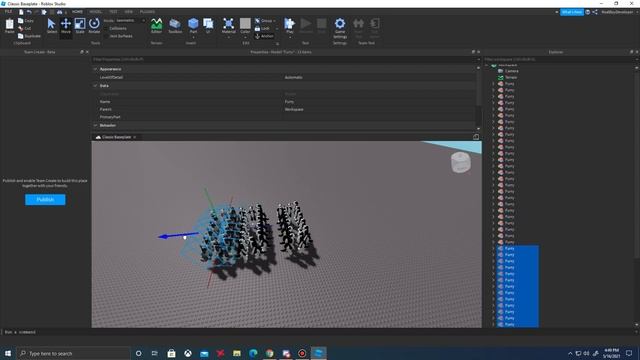This screenshot has height=360, width=640.
Task: Click the What's New button
Action: pos(572,12)
